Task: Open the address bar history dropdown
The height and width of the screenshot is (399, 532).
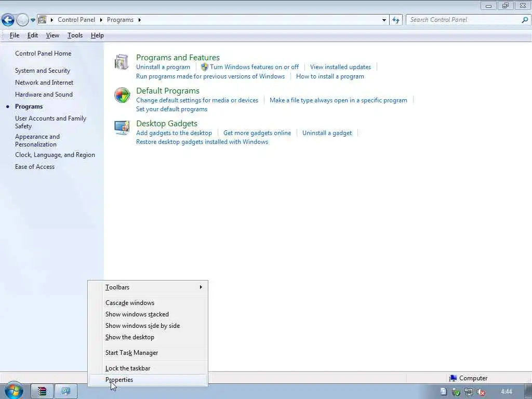Action: click(384, 20)
